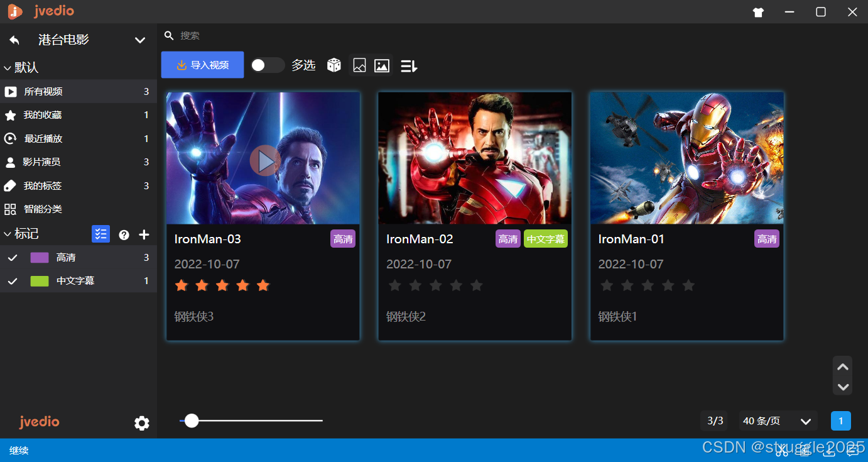868x462 pixels.
Task: Open 影片演员 actors list
Action: [x=79, y=162]
